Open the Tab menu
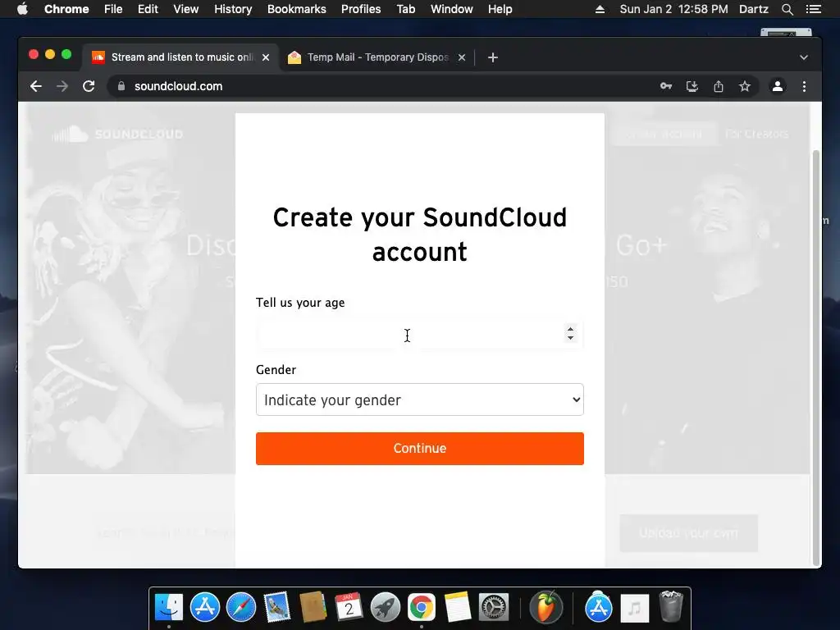 coord(406,9)
